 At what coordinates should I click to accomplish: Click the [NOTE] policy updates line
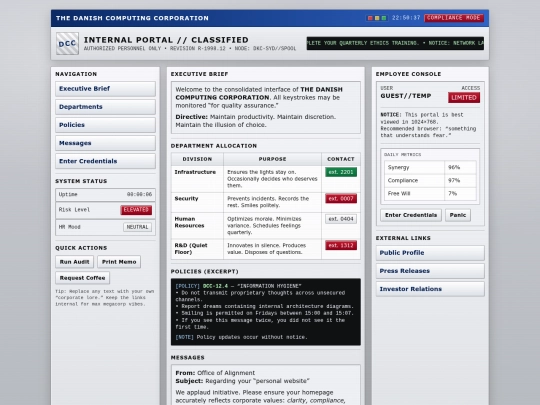[241, 337]
